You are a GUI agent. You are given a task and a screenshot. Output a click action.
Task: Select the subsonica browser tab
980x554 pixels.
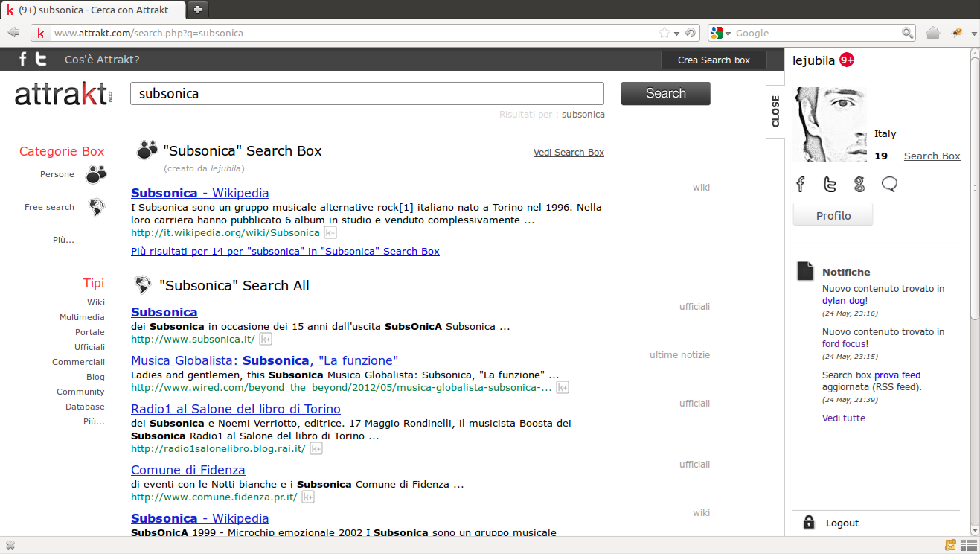point(93,10)
